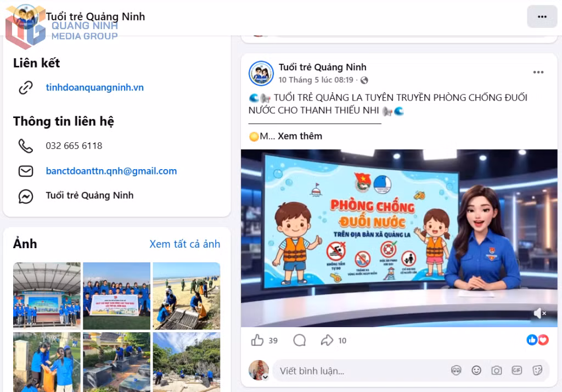Screen dimensions: 562x392
Task: Unmute the video with the speaker icon
Action: coord(540,313)
